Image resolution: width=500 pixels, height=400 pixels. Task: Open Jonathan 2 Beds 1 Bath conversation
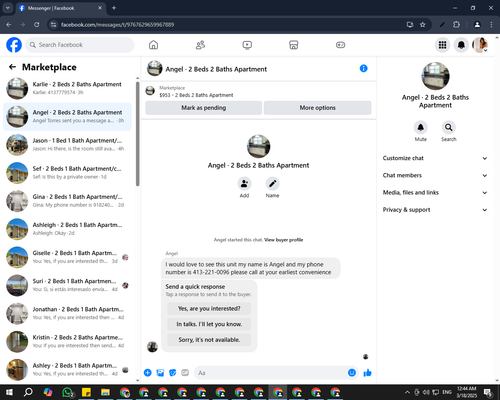click(x=68, y=313)
